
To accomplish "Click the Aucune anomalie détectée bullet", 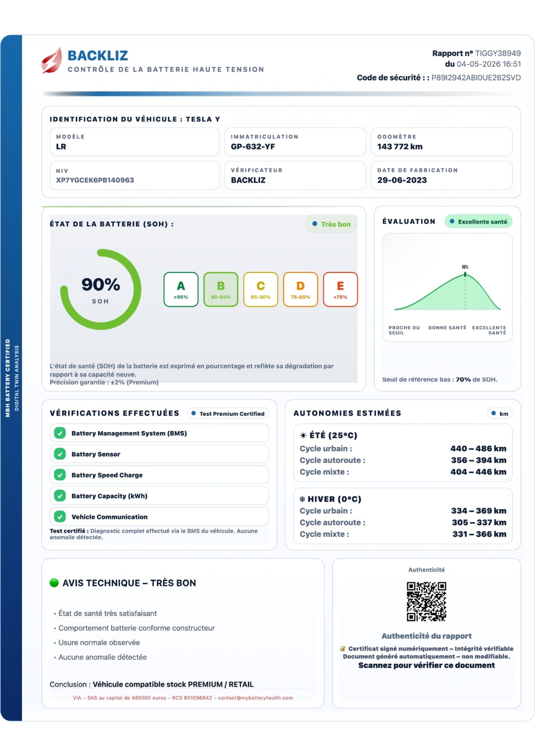I will point(102,657).
